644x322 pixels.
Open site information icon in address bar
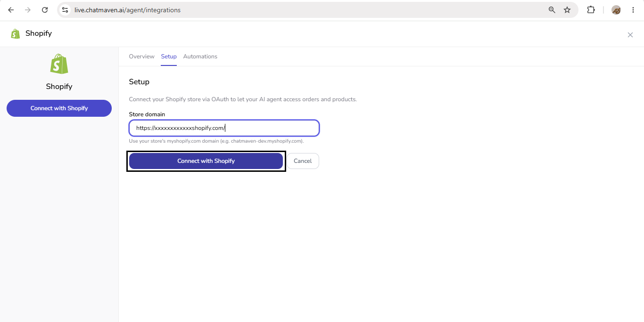65,10
